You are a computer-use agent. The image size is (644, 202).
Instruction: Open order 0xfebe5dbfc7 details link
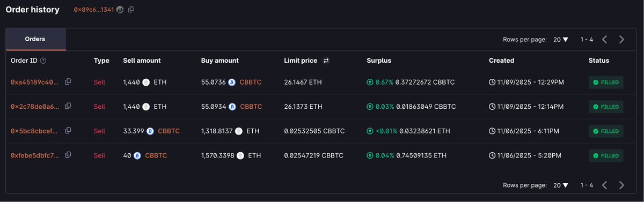[35, 155]
